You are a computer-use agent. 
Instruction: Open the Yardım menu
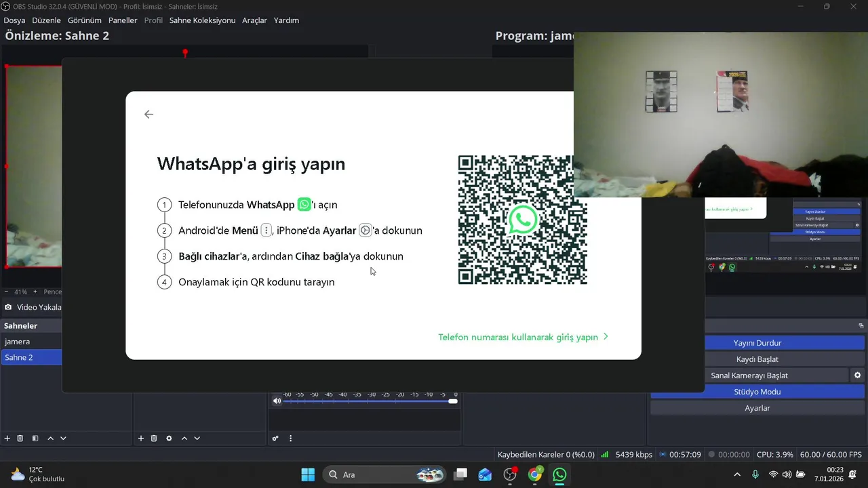point(286,20)
